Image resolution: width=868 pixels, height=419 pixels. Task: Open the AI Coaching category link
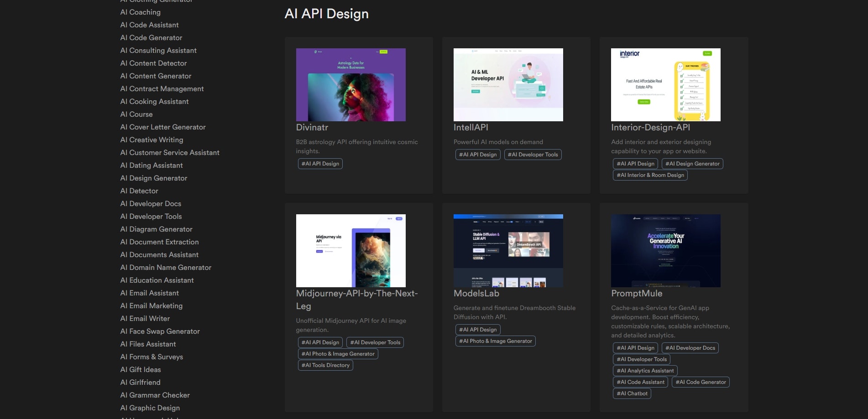click(x=140, y=12)
